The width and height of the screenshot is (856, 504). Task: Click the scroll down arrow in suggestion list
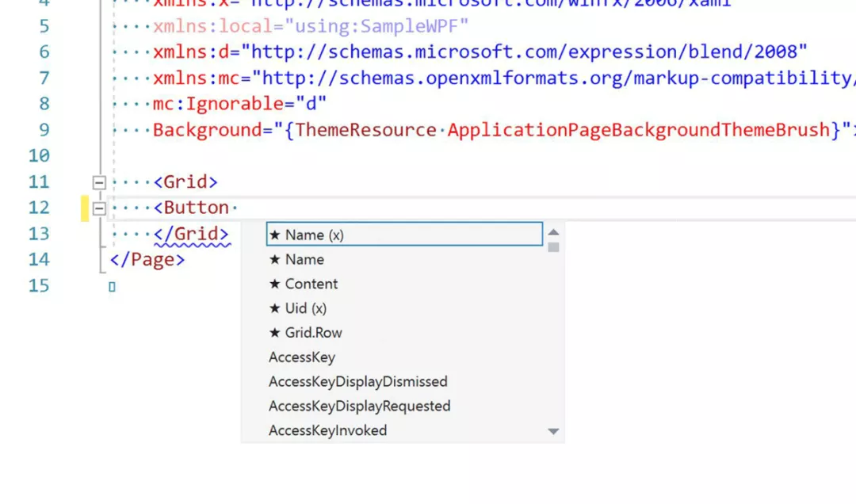[x=553, y=431]
